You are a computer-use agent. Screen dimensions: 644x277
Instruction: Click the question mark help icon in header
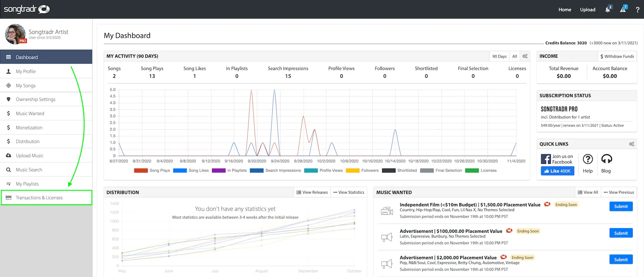[637, 10]
